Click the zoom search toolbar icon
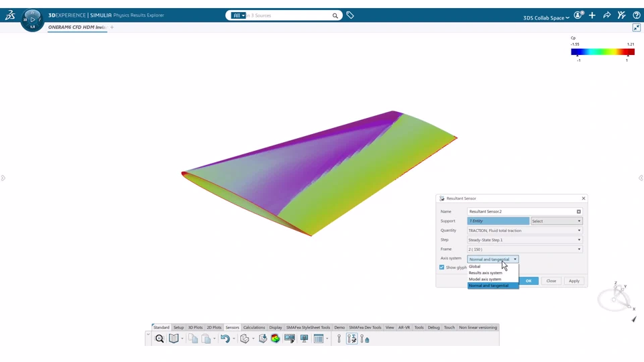 [160, 339]
